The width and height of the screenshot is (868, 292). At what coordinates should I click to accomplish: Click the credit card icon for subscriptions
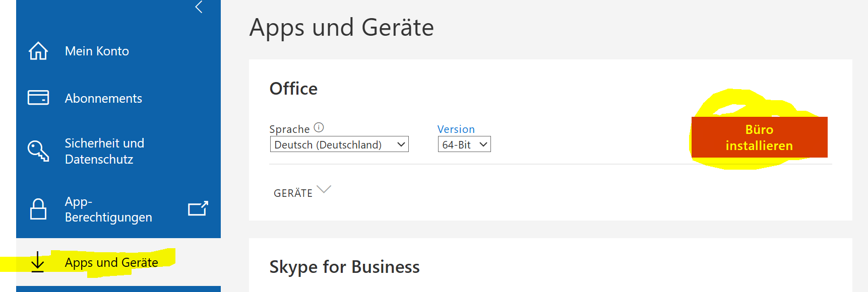38,98
